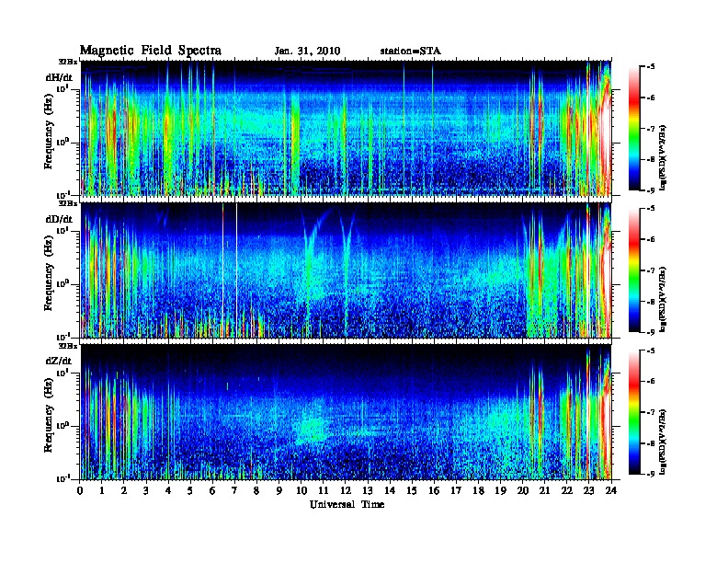The height and width of the screenshot is (563, 728).
Task: Select the "dD/dt" panel label
Action: click(59, 219)
